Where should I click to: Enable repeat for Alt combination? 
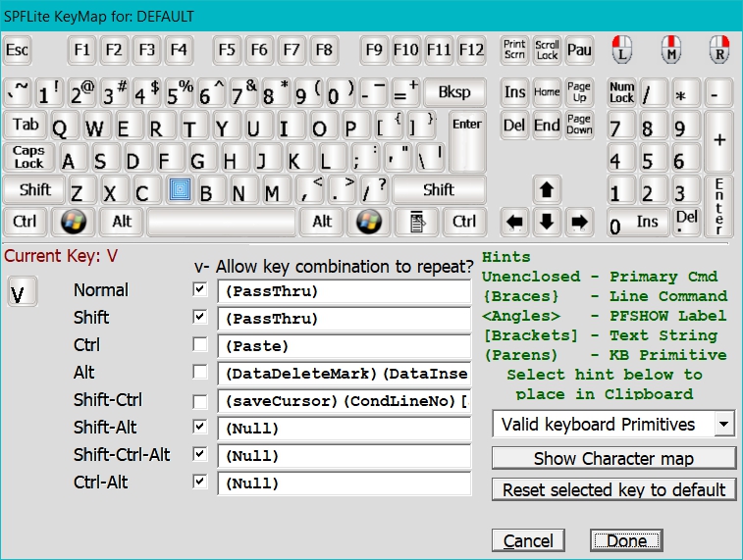point(200,372)
